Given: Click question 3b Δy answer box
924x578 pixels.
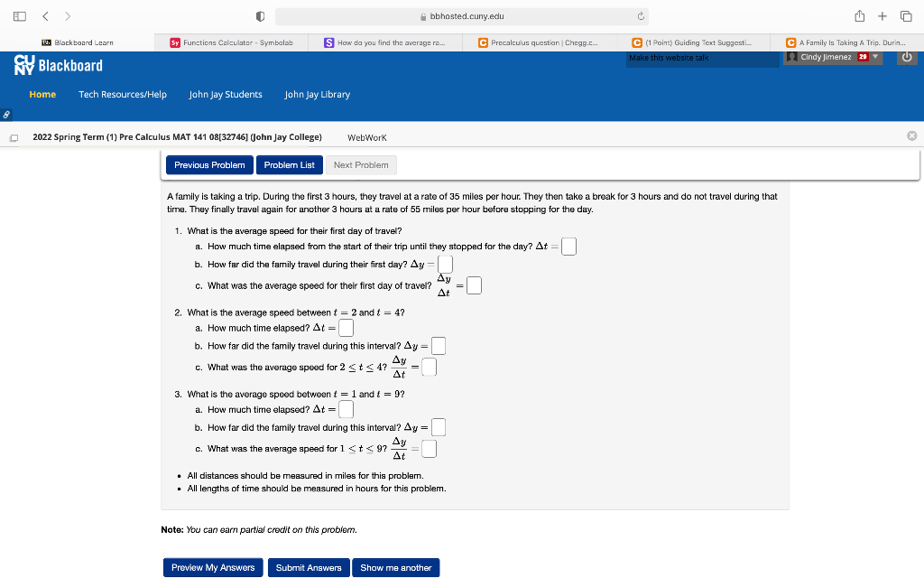Looking at the screenshot, I should coord(439,427).
